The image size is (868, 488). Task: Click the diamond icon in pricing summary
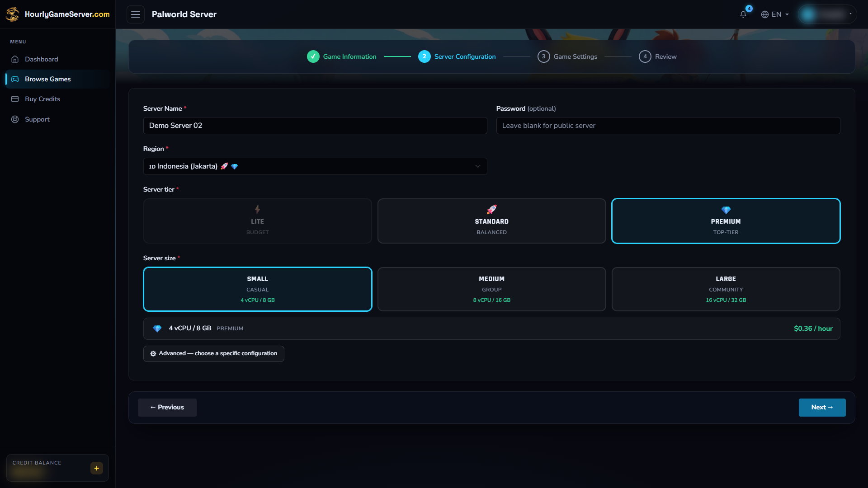click(x=157, y=328)
